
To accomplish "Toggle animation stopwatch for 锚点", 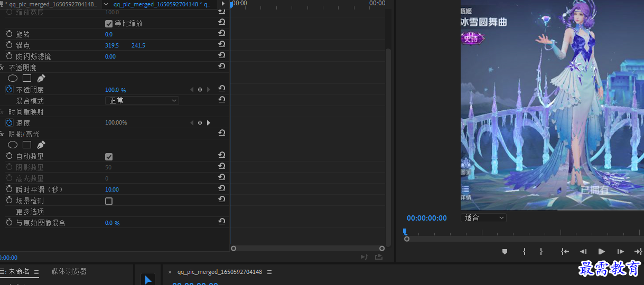I will pos(9,45).
